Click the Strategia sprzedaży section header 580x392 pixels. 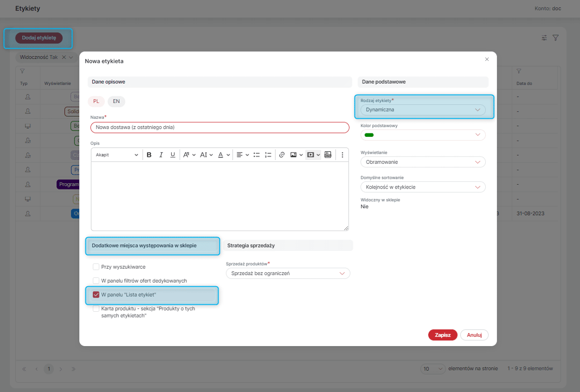tap(288, 246)
